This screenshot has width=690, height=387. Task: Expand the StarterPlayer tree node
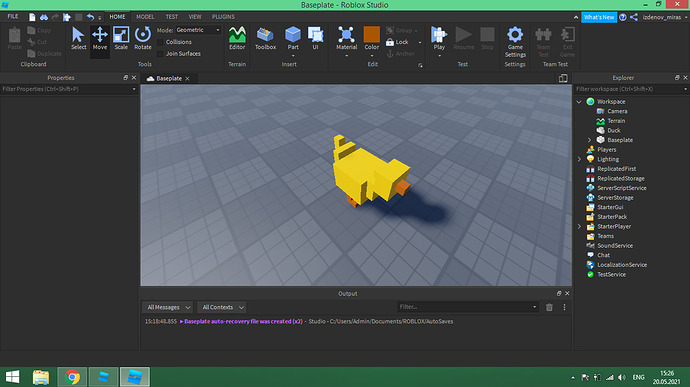point(579,227)
